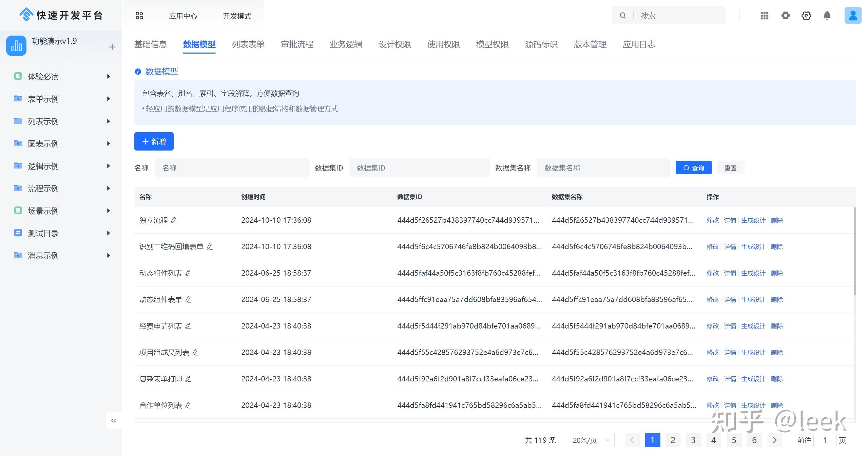Viewport: 868px width, 456px height.
Task: Click the 场景示例 green sidebar icon
Action: tap(18, 211)
